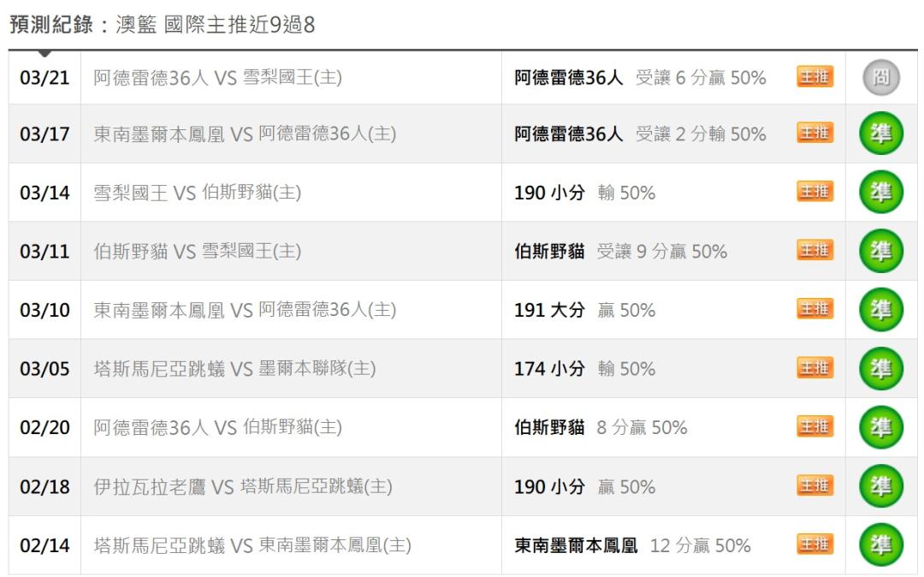The image size is (924, 577).
Task: Click the 主推 badge in 02/18 row
Action: [814, 486]
